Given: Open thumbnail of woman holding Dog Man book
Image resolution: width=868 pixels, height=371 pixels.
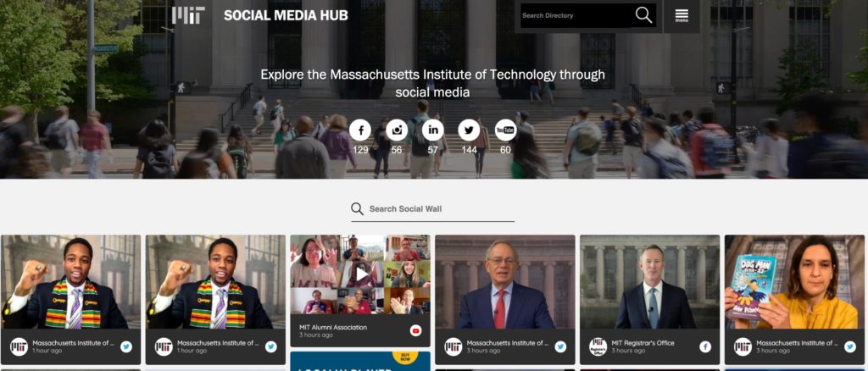Looking at the screenshot, I should coord(794,282).
